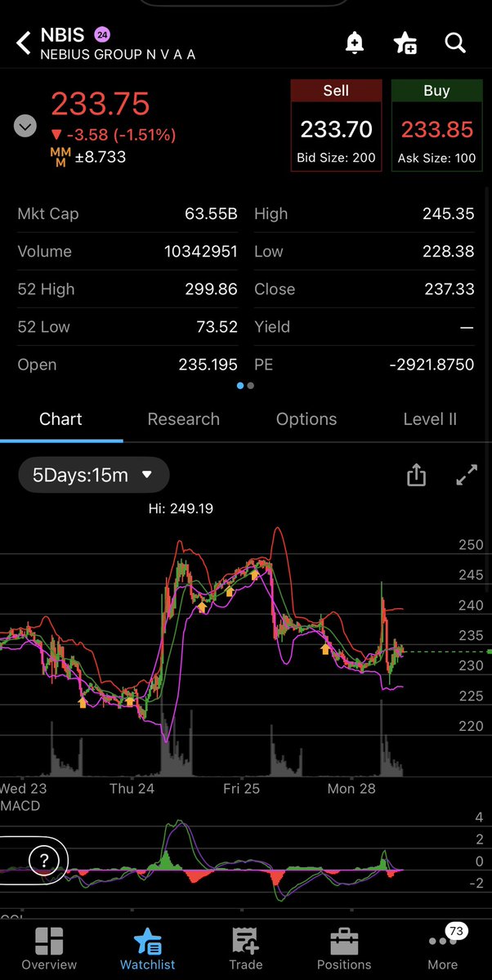Screen dimensions: 492x980
Task: Switch to the Research tab
Action: [x=183, y=418]
